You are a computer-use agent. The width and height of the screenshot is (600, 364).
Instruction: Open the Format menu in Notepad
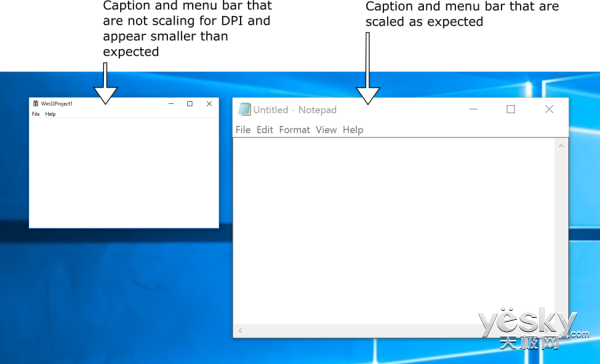click(x=294, y=130)
